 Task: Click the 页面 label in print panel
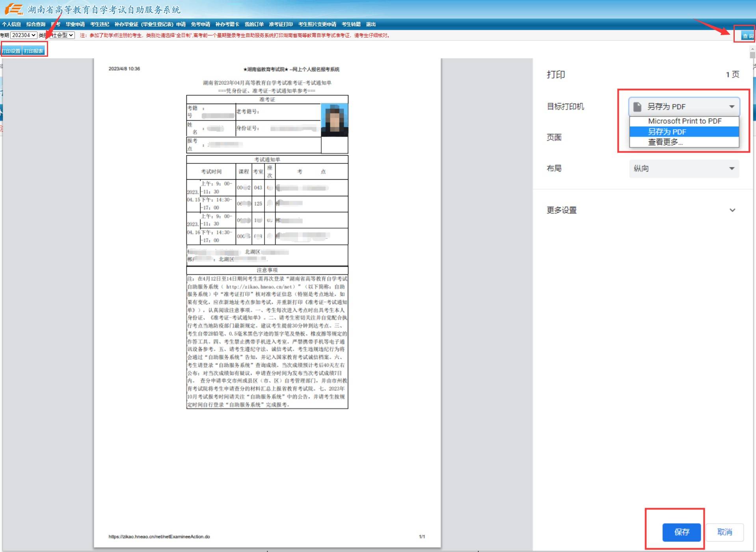(554, 138)
